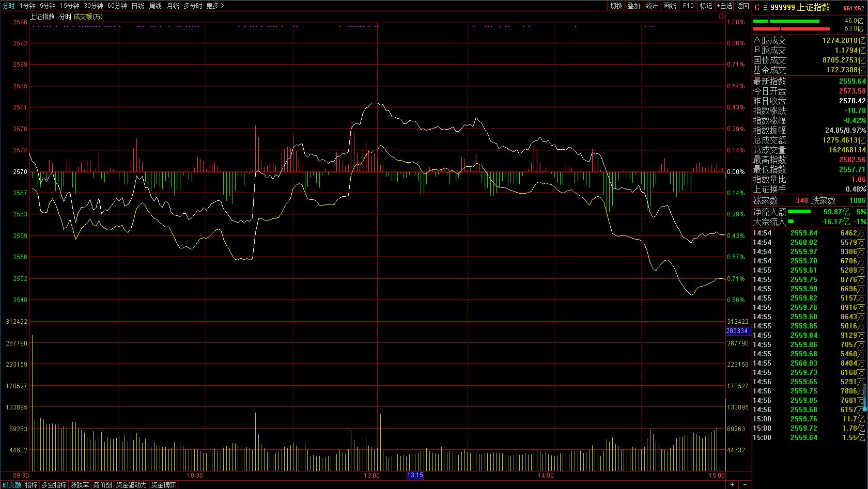
Task: Select the 资金驱动力 bottom tab
Action: click(x=131, y=485)
